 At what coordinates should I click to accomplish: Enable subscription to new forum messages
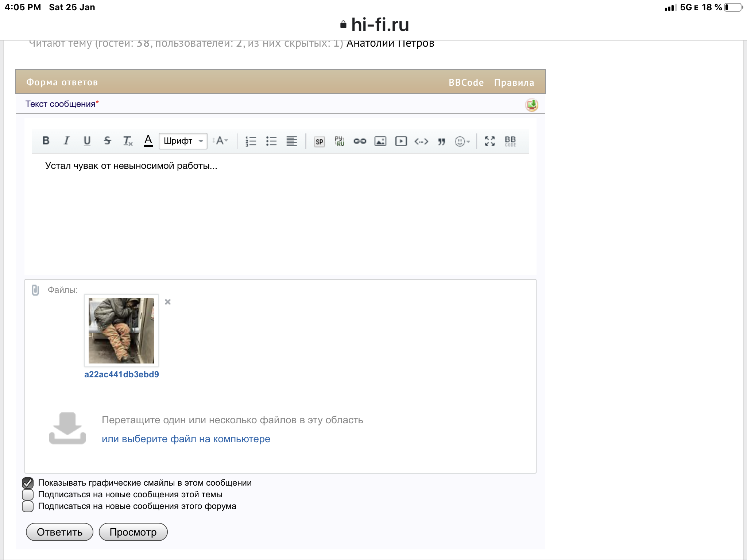tap(28, 506)
